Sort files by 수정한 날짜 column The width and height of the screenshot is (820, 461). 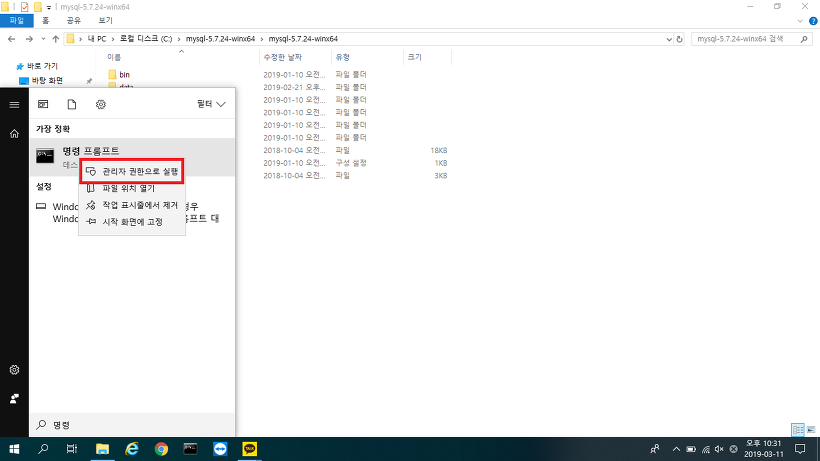[x=282, y=57]
